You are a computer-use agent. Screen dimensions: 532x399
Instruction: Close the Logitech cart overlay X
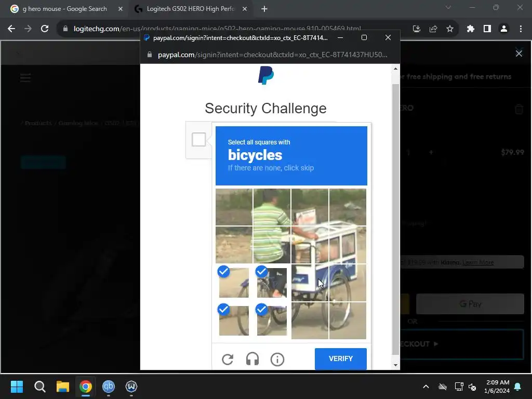point(519,54)
